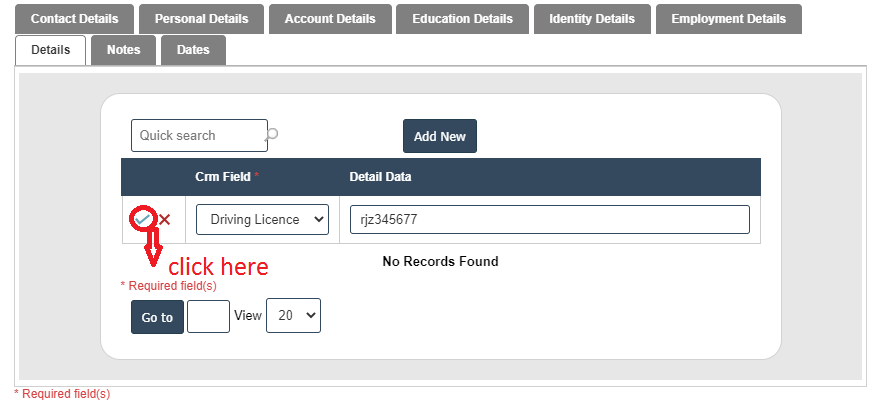Show the Identity Details tab
The image size is (878, 406).
coord(592,19)
